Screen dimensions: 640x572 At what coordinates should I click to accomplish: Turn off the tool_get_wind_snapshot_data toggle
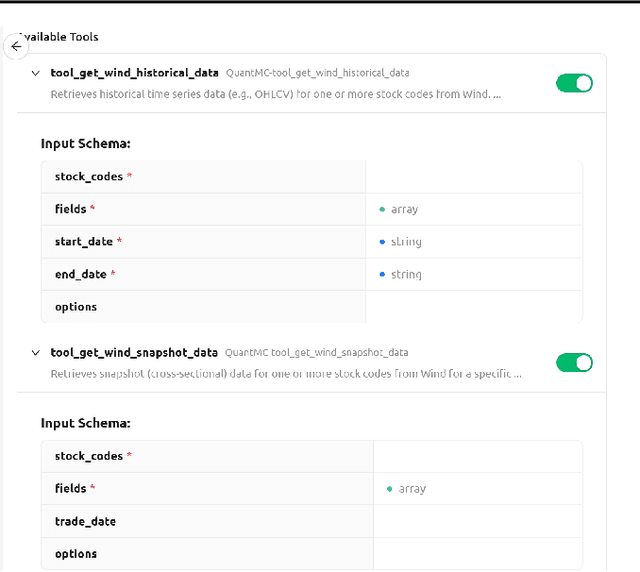[574, 362]
